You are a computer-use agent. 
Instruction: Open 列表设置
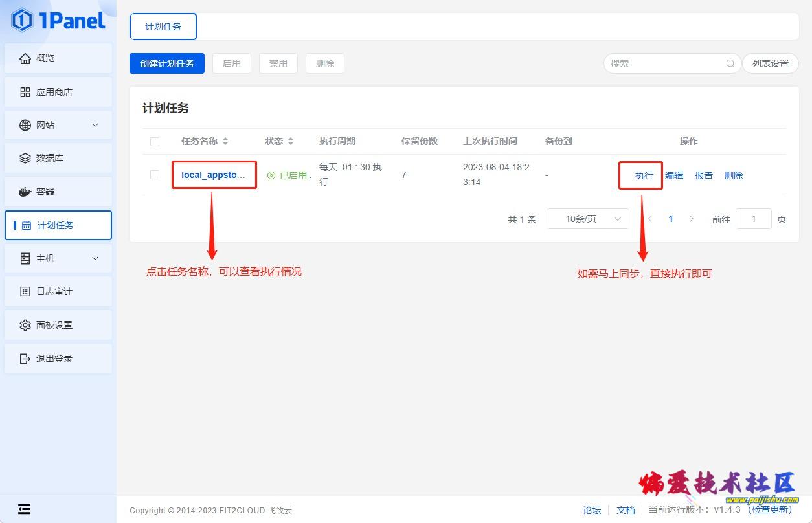tap(771, 63)
